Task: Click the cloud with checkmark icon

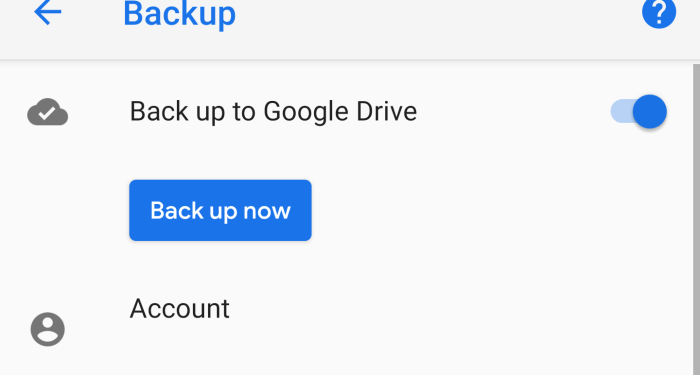Action: (48, 112)
